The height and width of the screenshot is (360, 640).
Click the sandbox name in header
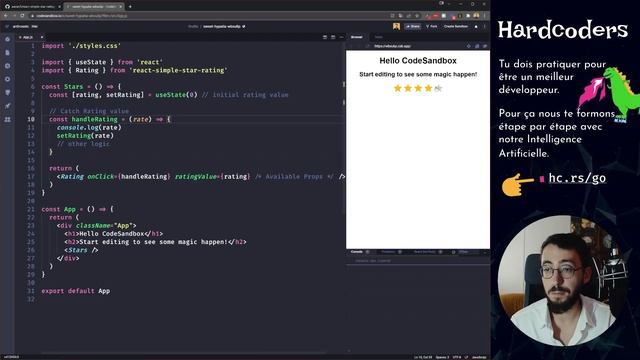(x=222, y=27)
